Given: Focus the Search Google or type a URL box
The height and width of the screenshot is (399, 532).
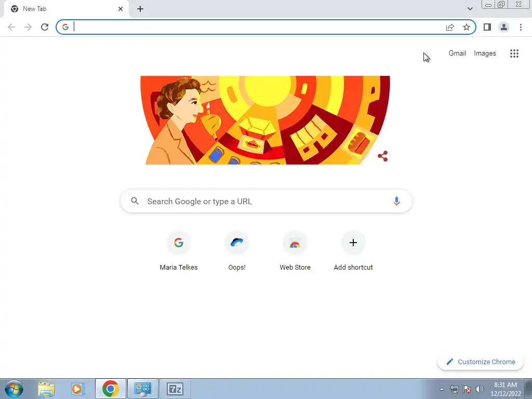Looking at the screenshot, I should [266, 201].
